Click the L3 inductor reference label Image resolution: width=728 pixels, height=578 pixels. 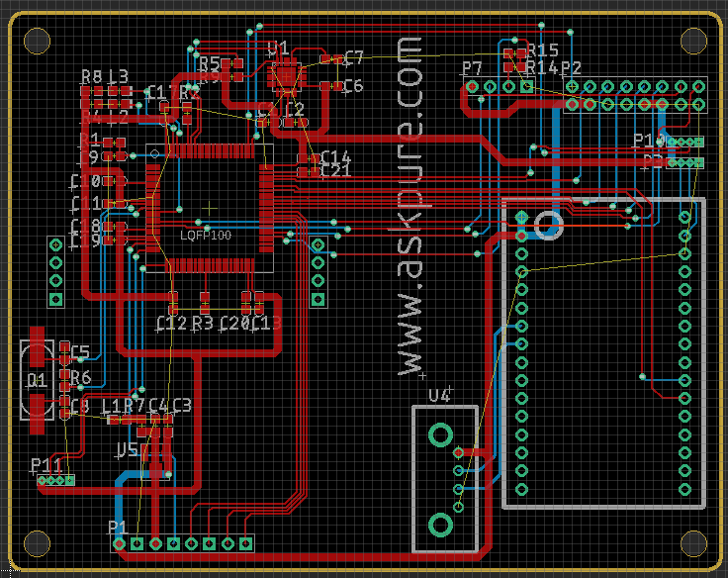(x=119, y=76)
